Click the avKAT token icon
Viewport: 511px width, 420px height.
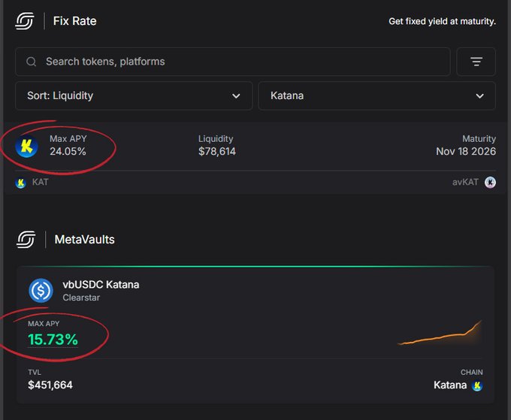[490, 182]
